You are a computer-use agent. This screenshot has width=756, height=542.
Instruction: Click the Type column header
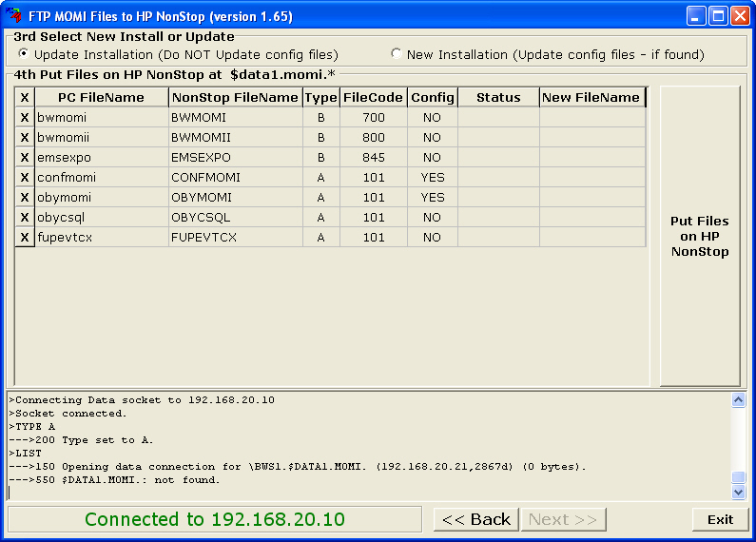click(321, 97)
